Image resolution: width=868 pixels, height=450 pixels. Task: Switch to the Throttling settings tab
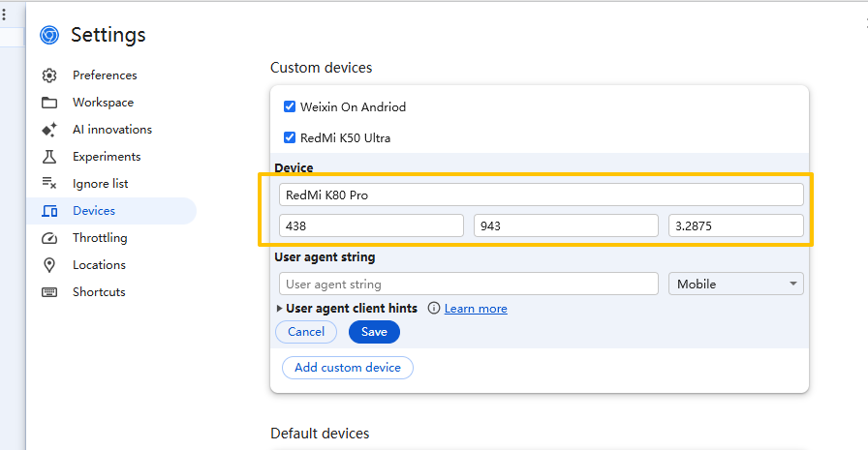[x=100, y=238]
